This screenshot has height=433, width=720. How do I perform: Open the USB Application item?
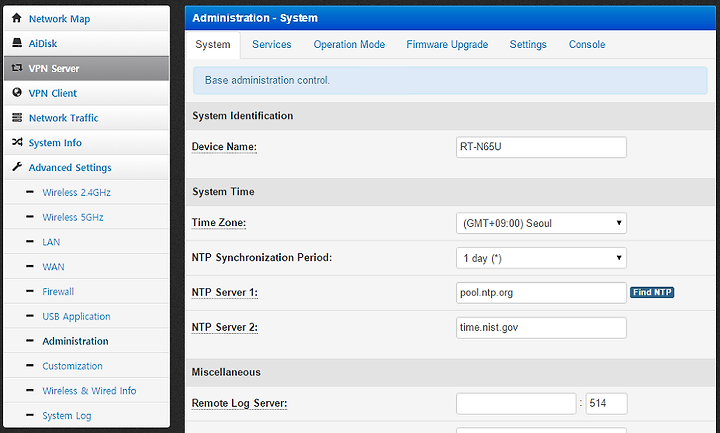coord(76,316)
